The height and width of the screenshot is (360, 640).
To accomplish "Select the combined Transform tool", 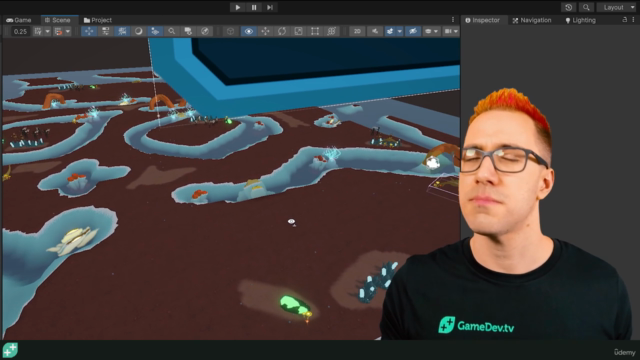I will click(x=331, y=31).
